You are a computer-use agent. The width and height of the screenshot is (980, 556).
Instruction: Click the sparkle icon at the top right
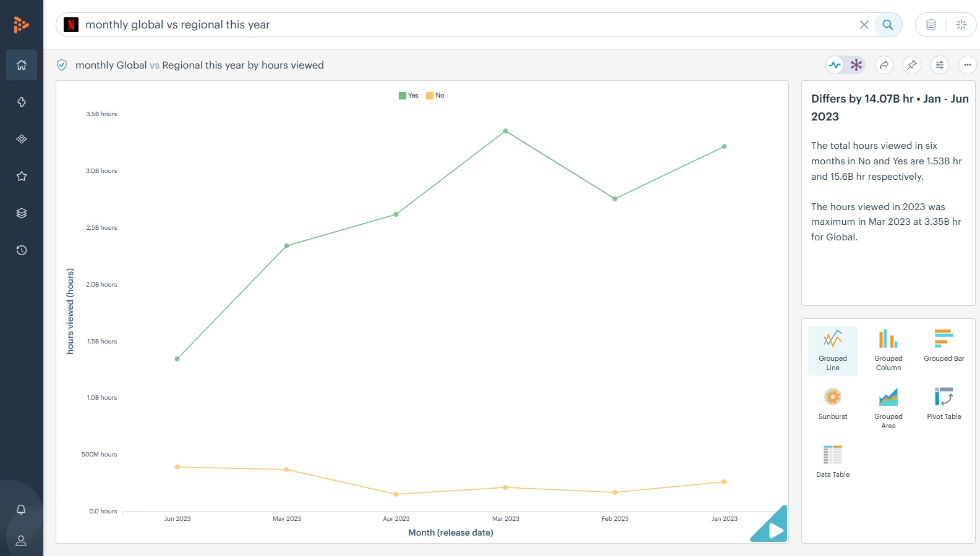tap(961, 25)
